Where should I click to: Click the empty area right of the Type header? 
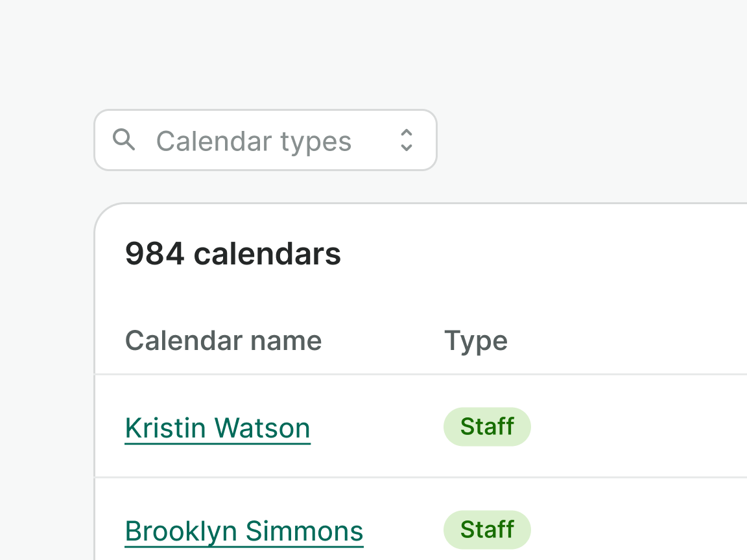(x=622, y=341)
